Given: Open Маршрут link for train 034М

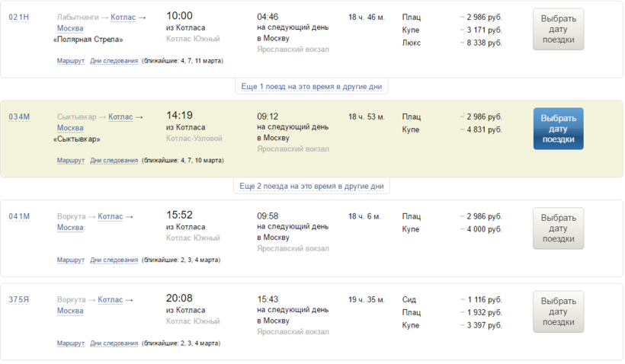Looking at the screenshot, I should pos(70,161).
